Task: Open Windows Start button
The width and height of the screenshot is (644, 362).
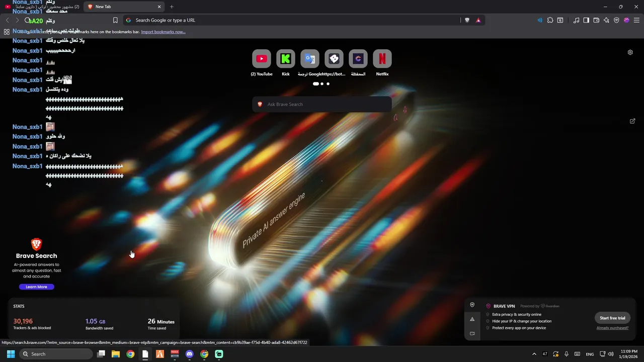Action: click(11, 354)
